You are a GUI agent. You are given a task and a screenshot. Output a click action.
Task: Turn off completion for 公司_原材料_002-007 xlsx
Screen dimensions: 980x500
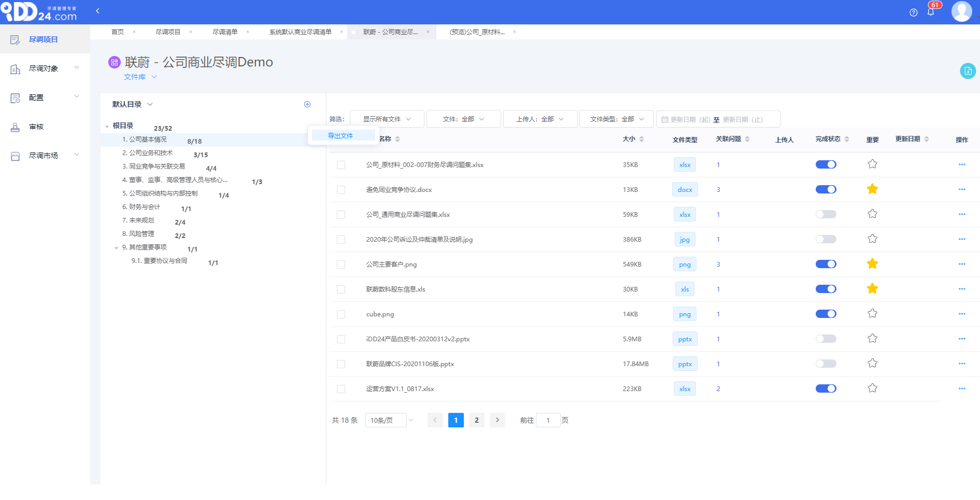(x=826, y=164)
